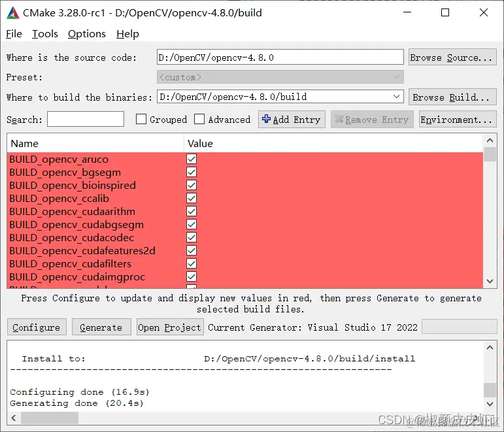Image resolution: width=504 pixels, height=432 pixels.
Task: Expand the build binaries path dropdown
Action: coord(396,97)
